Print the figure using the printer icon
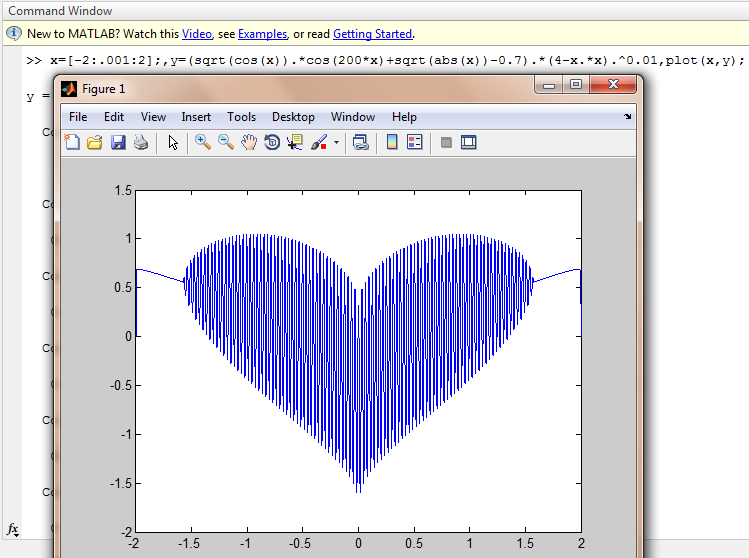Image resolution: width=749 pixels, height=558 pixels. 141,143
